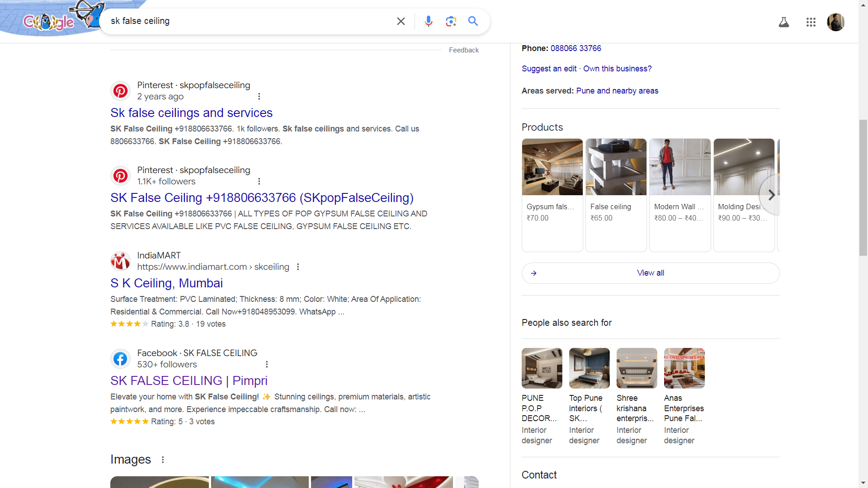This screenshot has height=488, width=868.
Task: Open Search Labs flask icon
Action: [x=784, y=22]
